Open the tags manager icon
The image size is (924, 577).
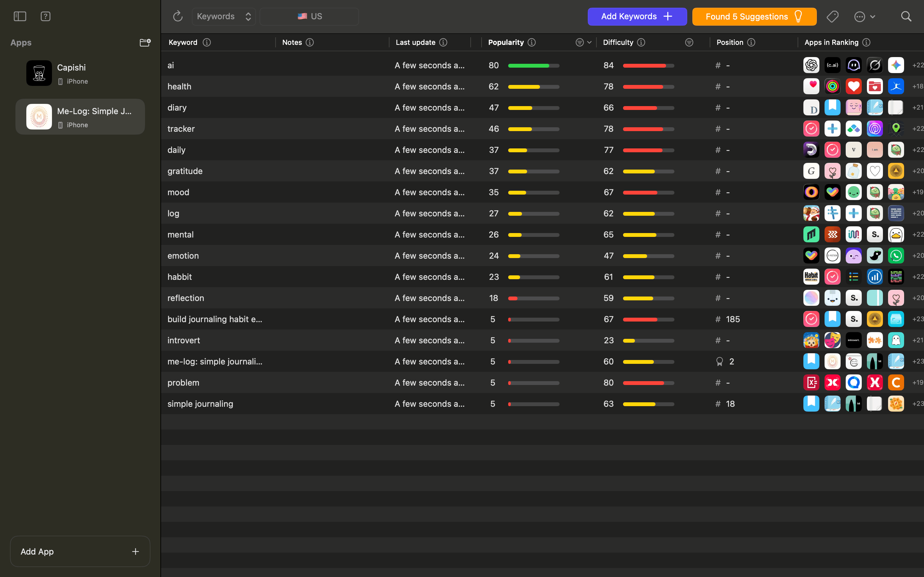833,16
